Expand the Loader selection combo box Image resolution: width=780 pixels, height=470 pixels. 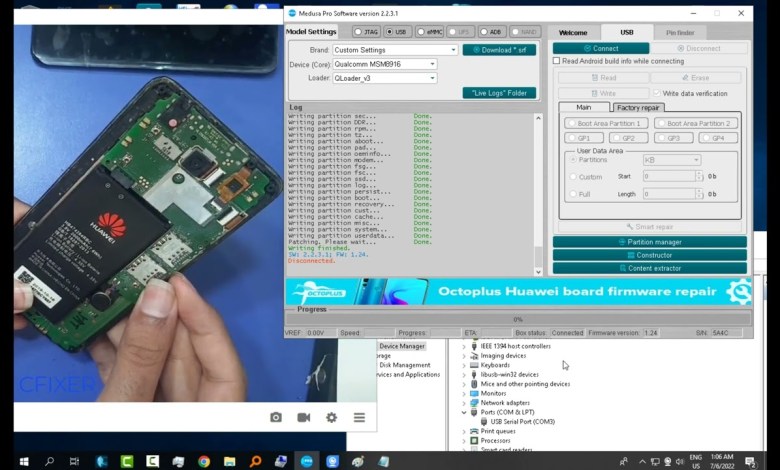coord(384,78)
